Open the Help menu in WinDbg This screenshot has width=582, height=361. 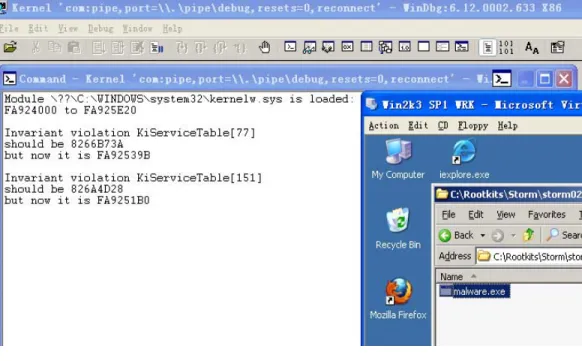coord(172,29)
